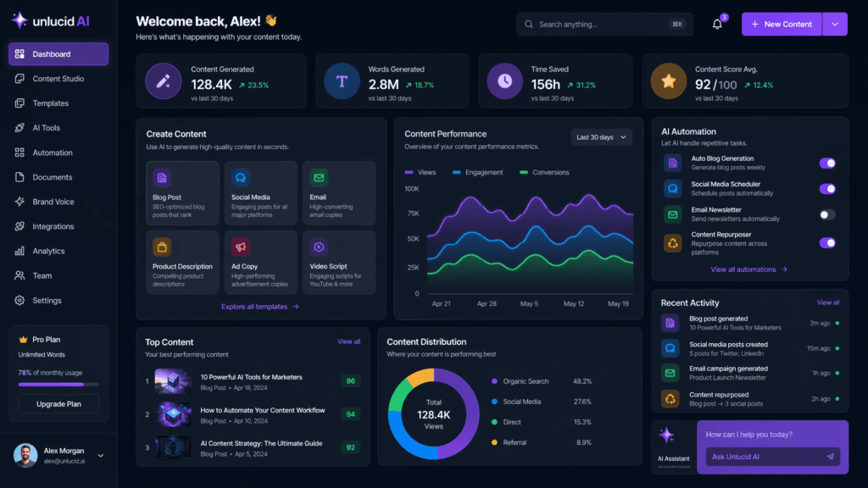
Task: Expand the Alex Morgan account menu
Action: (x=101, y=456)
